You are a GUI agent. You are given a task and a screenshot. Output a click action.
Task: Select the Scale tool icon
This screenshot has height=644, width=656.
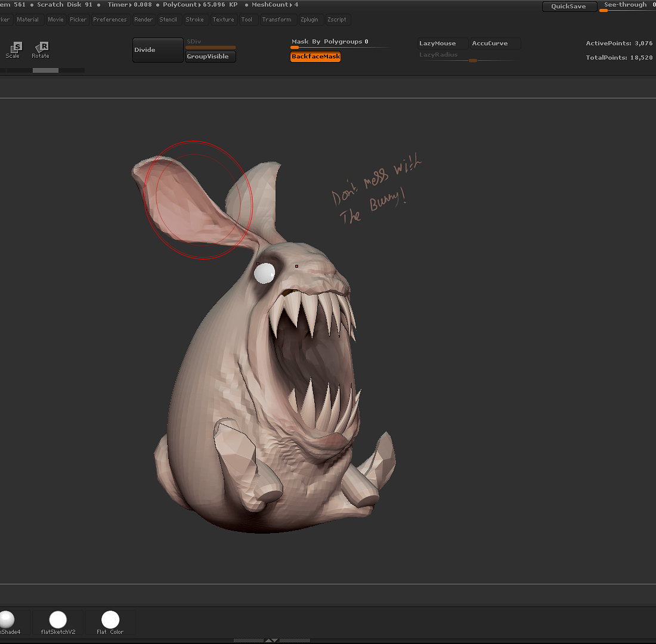(13, 50)
